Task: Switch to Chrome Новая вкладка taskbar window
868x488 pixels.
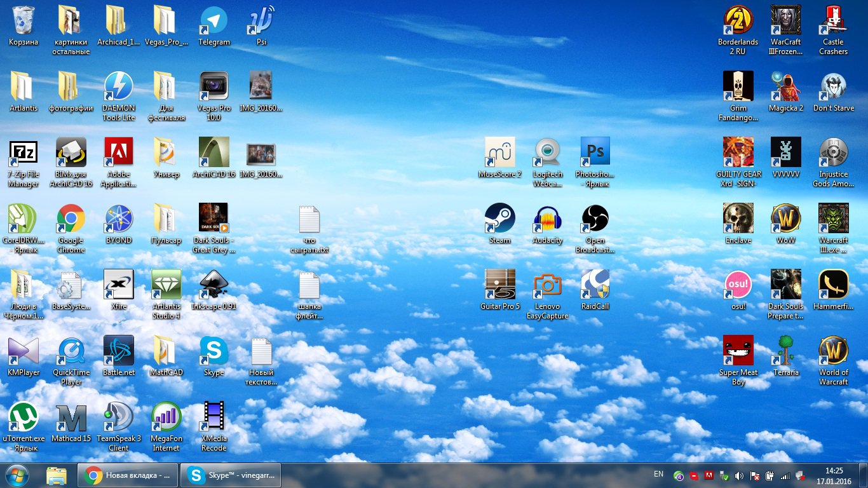Action: [x=128, y=475]
